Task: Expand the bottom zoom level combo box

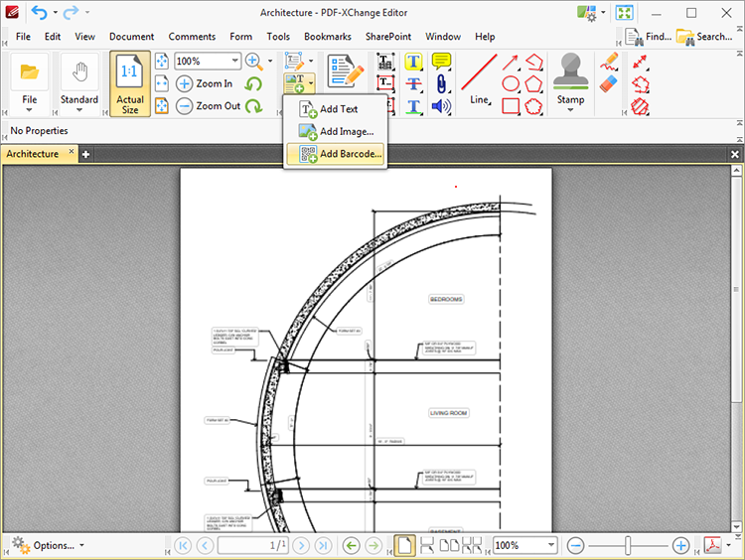Action: pyautogui.click(x=551, y=545)
